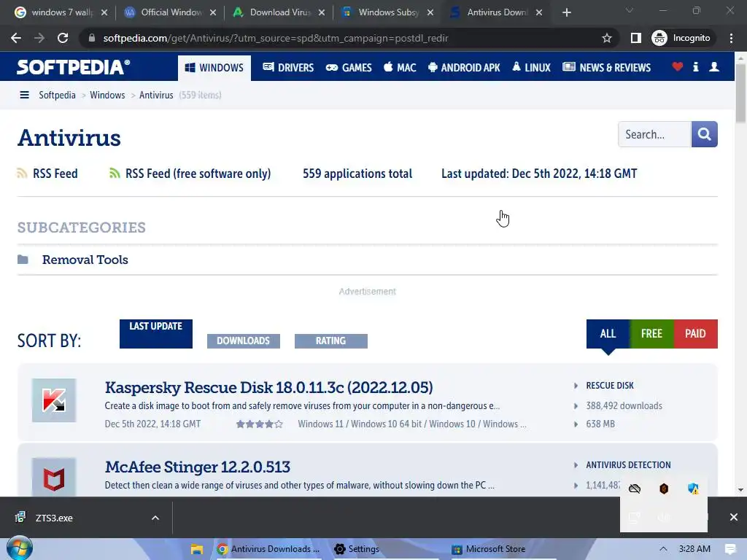Collapse the hidden tray icons chevron
This screenshot has width=747, height=560.
click(663, 549)
